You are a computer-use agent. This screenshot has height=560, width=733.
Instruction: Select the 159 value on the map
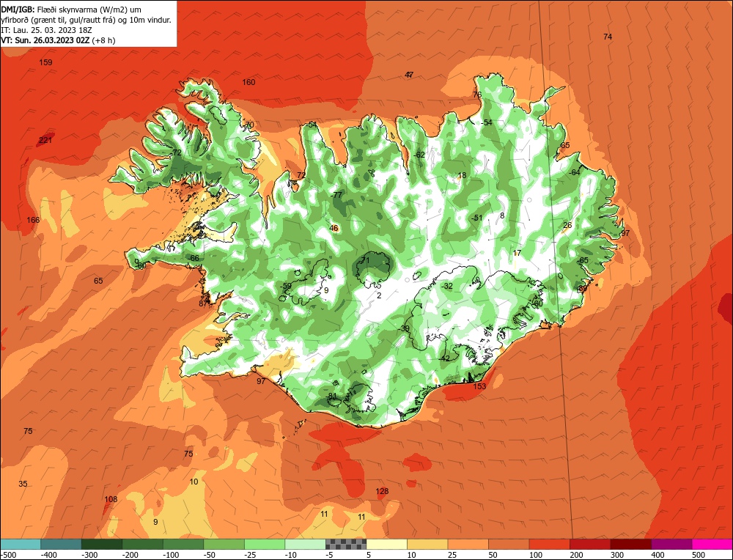pos(45,62)
